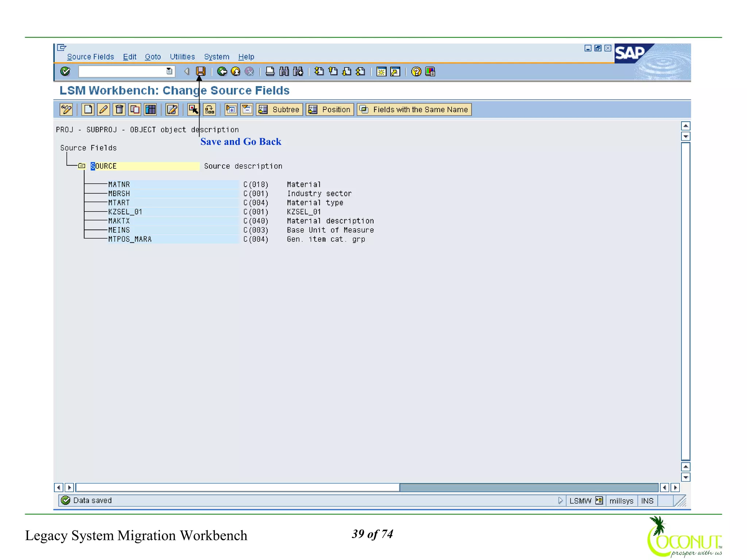Click the INS insert mode indicator

coord(647,501)
